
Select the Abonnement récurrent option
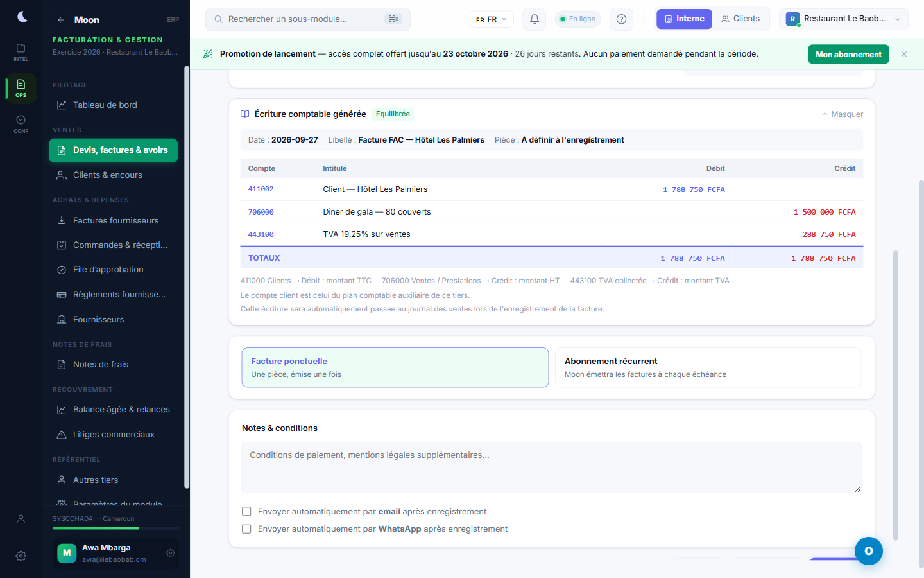pos(708,367)
